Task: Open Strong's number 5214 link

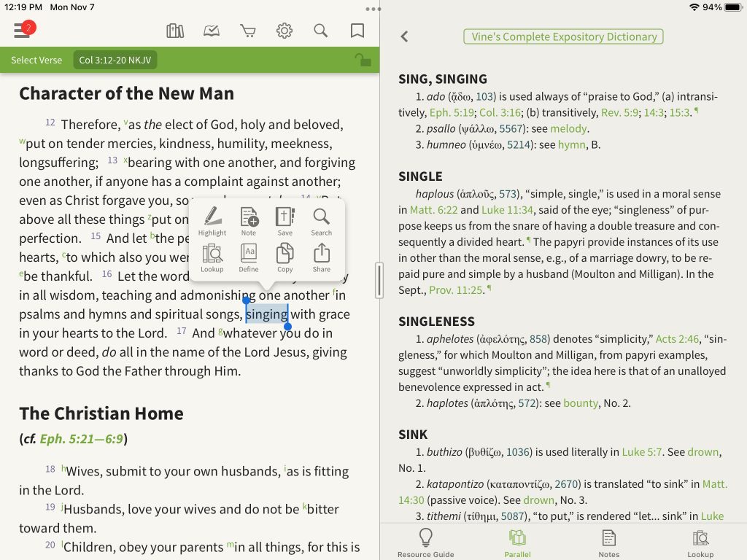Action: tap(519, 145)
